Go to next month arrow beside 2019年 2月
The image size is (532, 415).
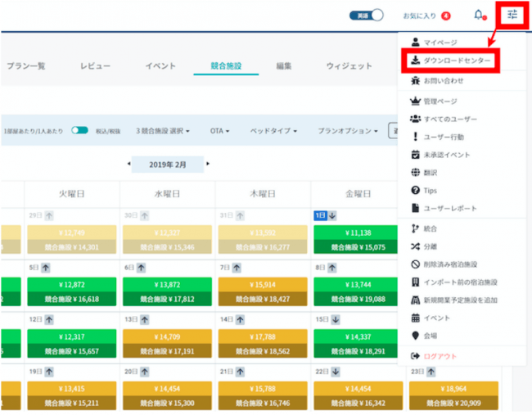(x=208, y=164)
